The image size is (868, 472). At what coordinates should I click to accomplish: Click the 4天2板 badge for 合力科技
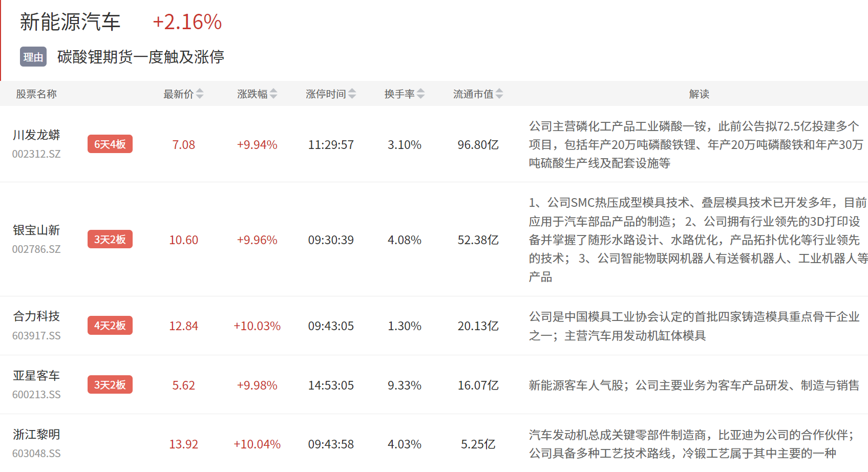coord(110,326)
